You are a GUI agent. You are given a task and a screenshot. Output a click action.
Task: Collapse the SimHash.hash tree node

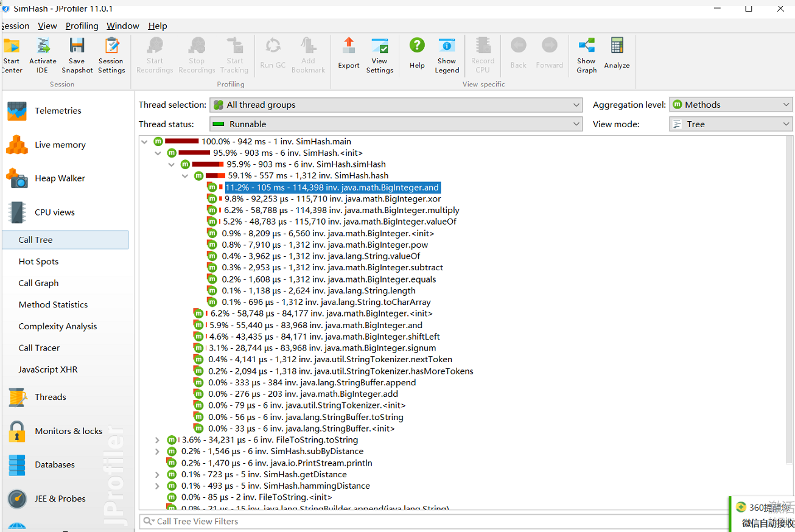[185, 176]
